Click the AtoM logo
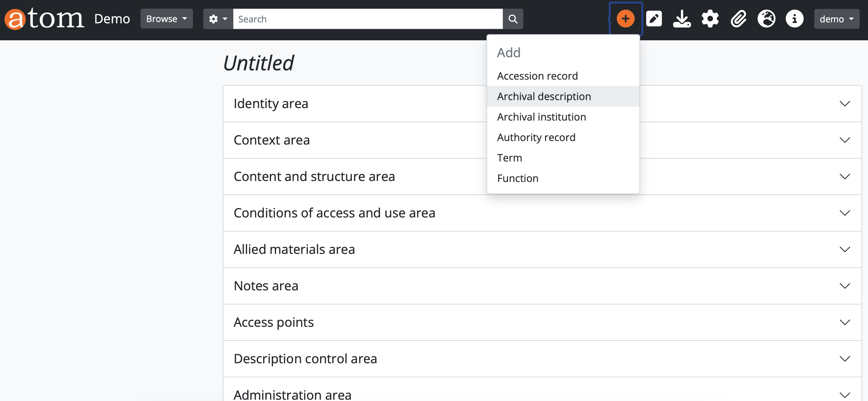 (44, 19)
